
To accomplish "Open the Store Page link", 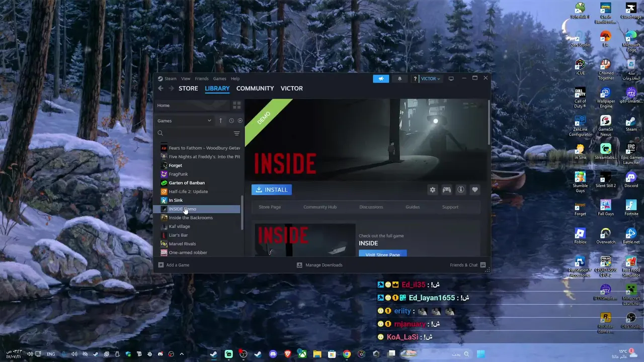I will [x=270, y=207].
